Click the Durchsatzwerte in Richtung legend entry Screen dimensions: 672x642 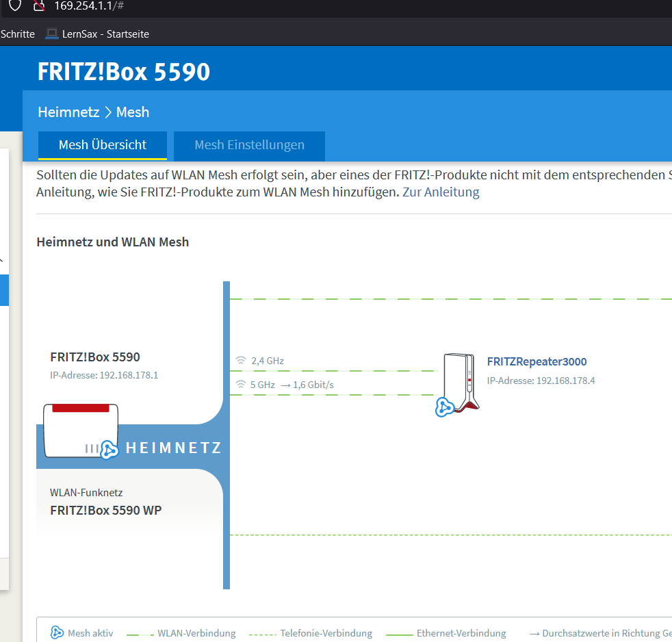tap(600, 633)
